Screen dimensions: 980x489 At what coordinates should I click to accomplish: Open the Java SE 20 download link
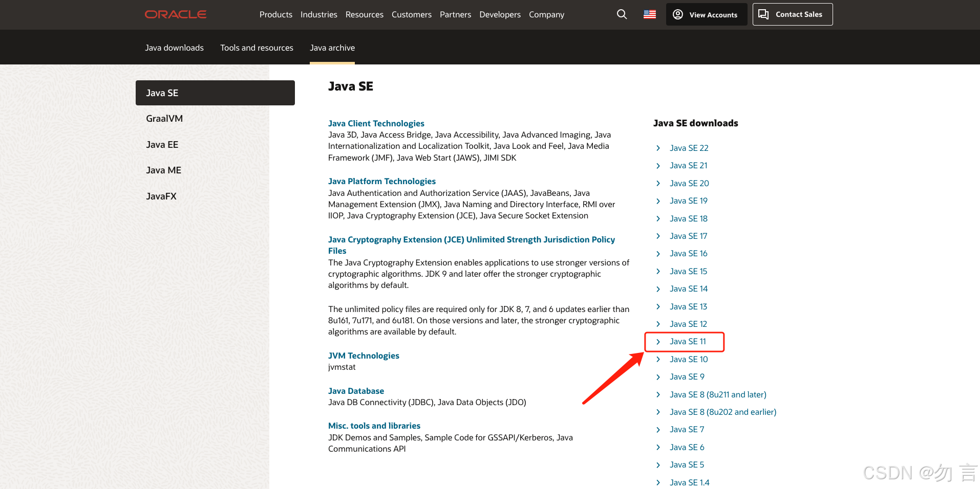click(689, 183)
